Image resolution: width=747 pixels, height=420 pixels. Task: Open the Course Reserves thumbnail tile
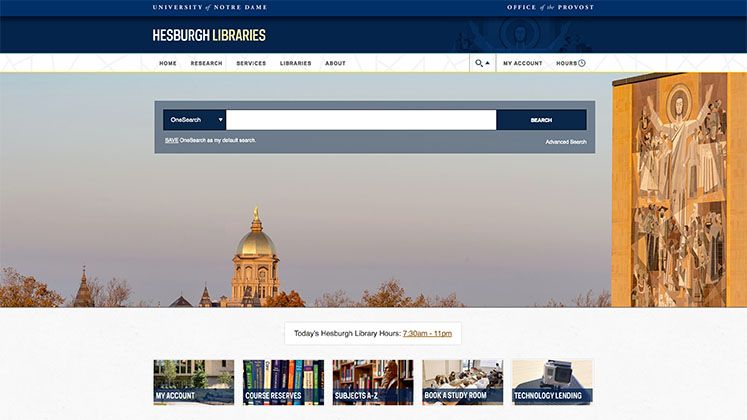(283, 382)
